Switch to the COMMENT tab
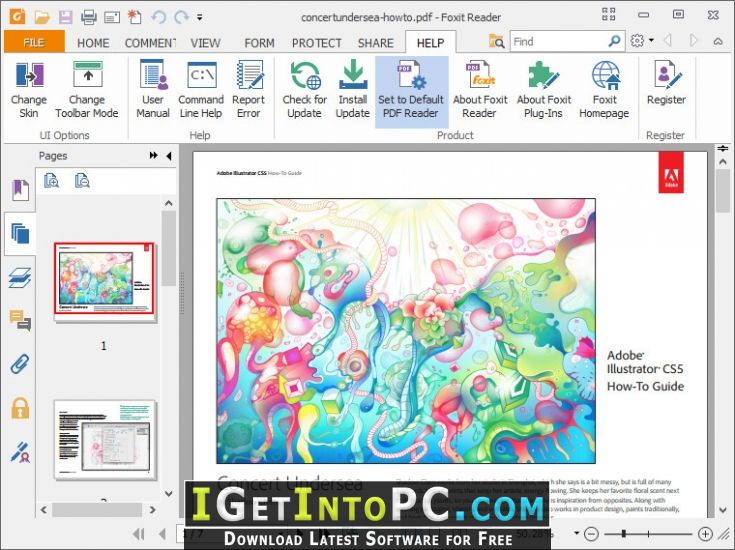735x550 pixels. [x=150, y=43]
